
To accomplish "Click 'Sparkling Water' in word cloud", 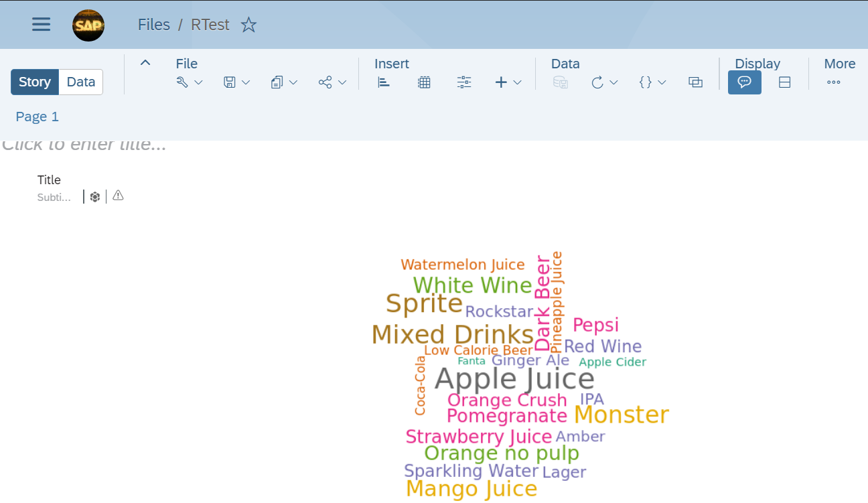I will tap(472, 471).
